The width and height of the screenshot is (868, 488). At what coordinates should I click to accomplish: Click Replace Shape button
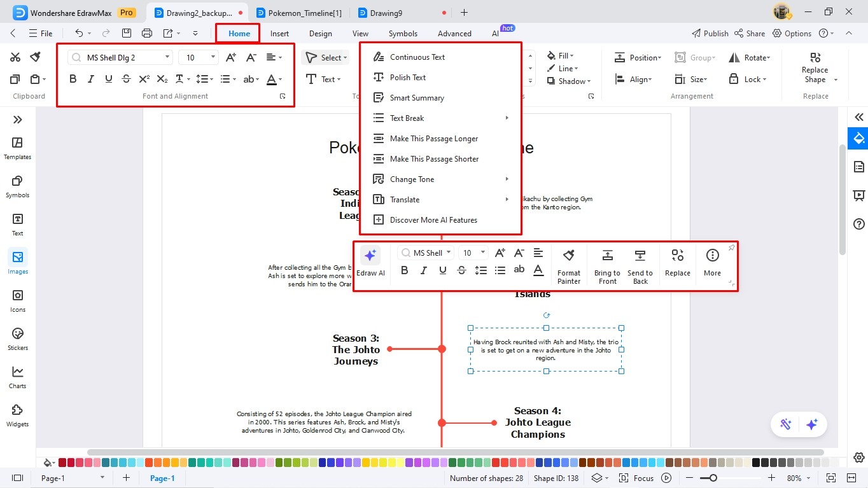[815, 67]
